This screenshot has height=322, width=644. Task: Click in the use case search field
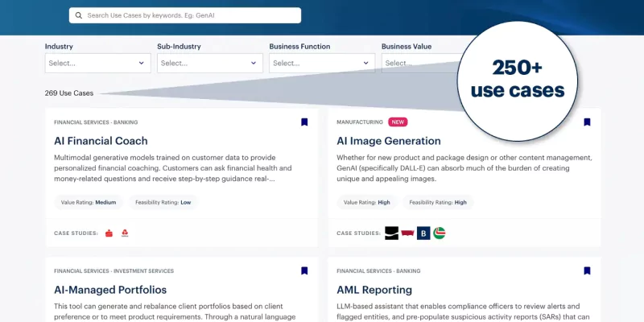[189, 15]
